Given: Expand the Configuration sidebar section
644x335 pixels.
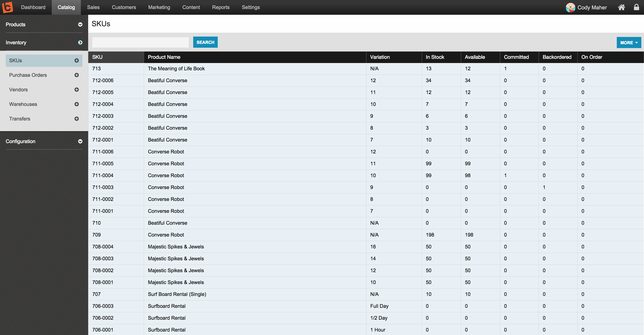Looking at the screenshot, I should pos(80,141).
